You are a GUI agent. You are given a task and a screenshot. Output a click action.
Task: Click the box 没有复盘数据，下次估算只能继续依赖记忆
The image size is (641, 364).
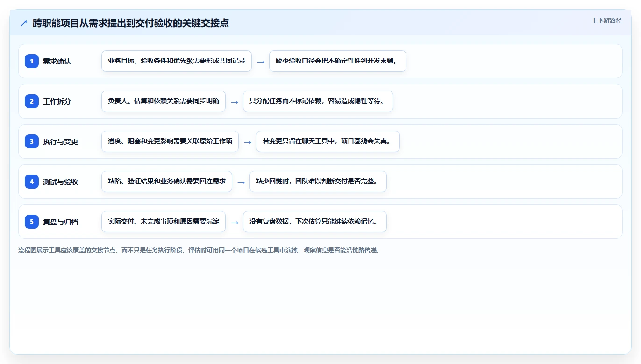coord(315,222)
